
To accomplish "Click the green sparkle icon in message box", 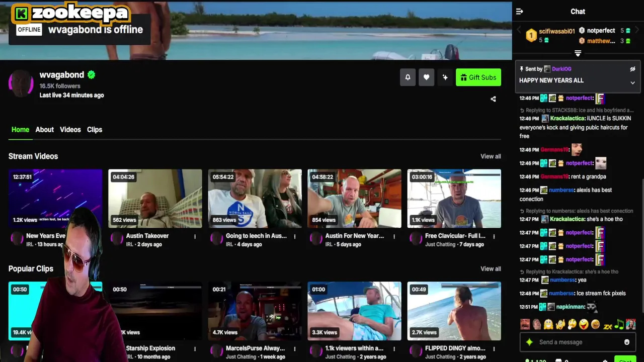I will point(529,342).
